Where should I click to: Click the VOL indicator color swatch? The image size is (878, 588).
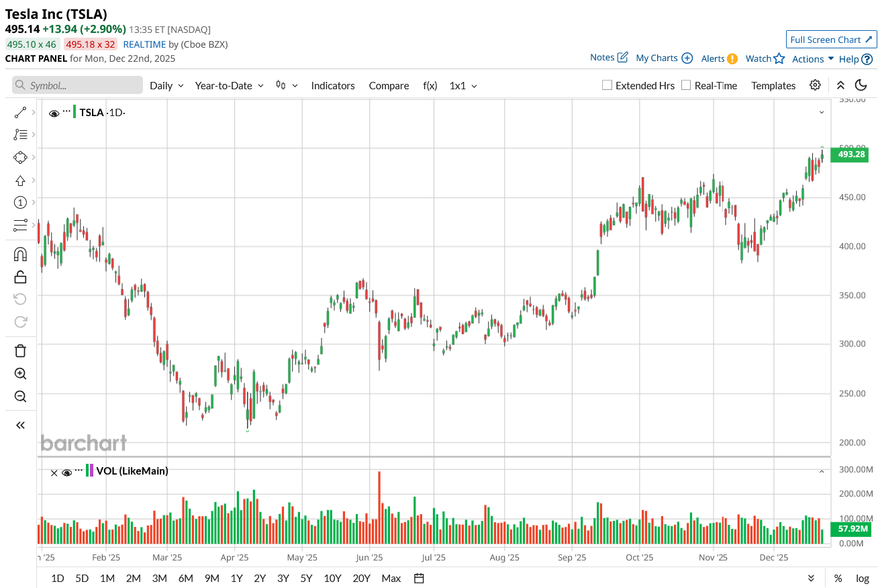[x=89, y=471]
